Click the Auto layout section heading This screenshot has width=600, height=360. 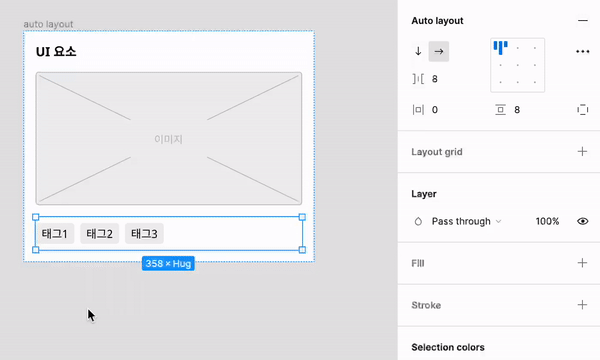point(437,21)
